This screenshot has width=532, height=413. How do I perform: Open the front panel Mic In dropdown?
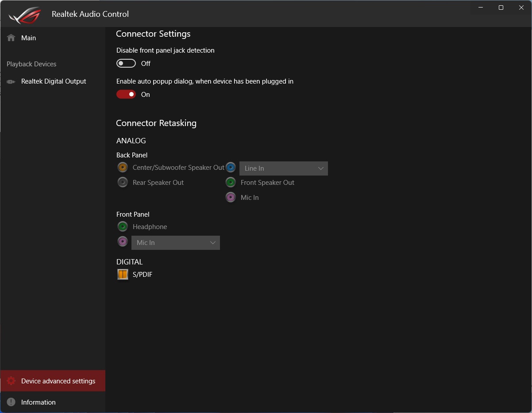click(176, 243)
